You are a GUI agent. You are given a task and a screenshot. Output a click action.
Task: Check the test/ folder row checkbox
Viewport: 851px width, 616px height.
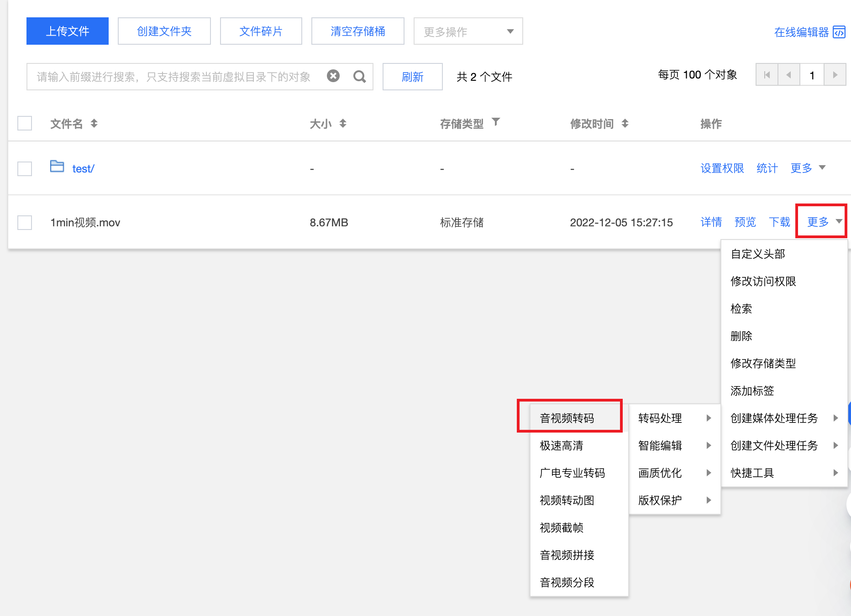25,168
